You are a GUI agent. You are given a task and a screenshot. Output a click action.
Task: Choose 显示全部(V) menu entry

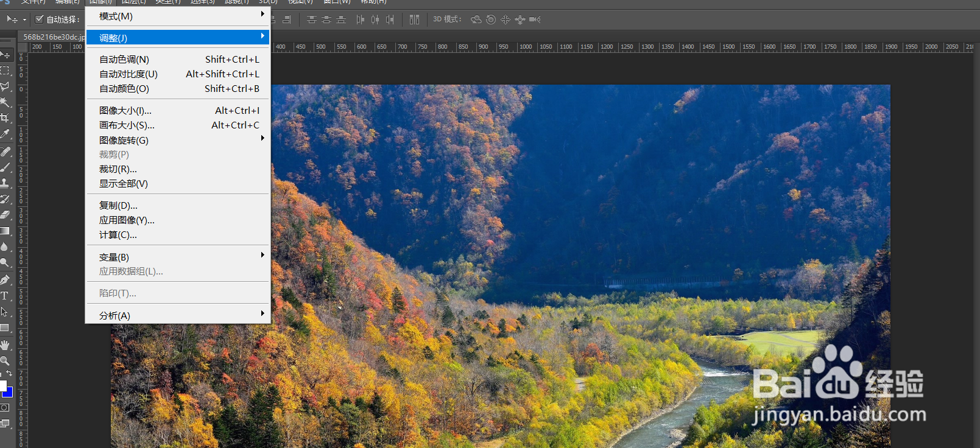[178, 183]
